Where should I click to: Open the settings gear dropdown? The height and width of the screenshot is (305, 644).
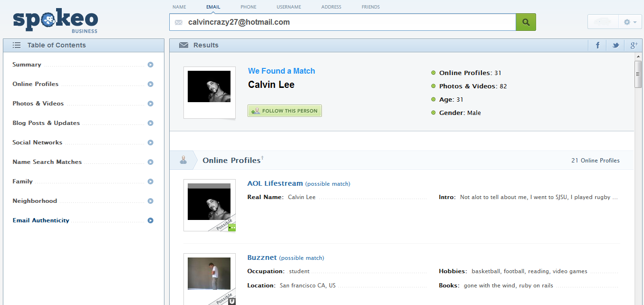click(630, 22)
